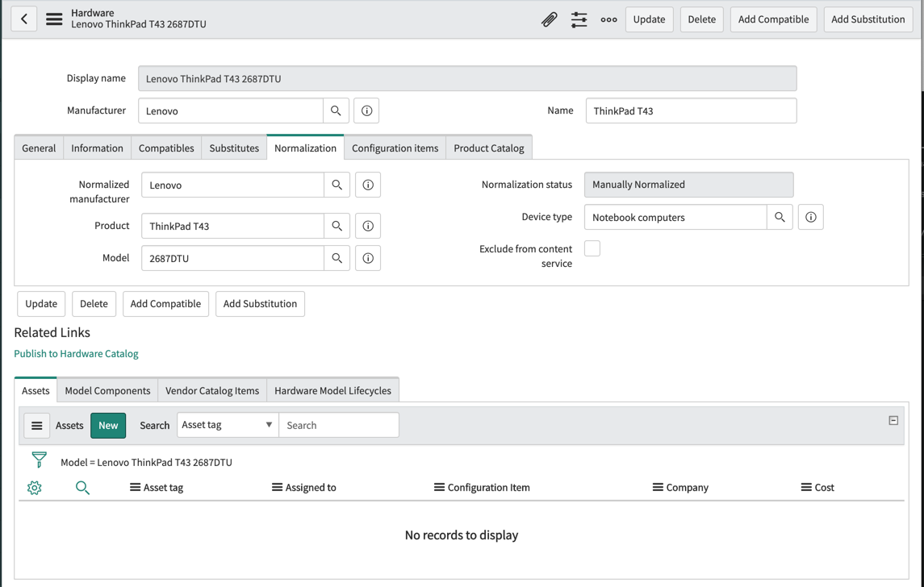Open Configuration Item column options menu
This screenshot has height=587, width=924.
(x=439, y=488)
